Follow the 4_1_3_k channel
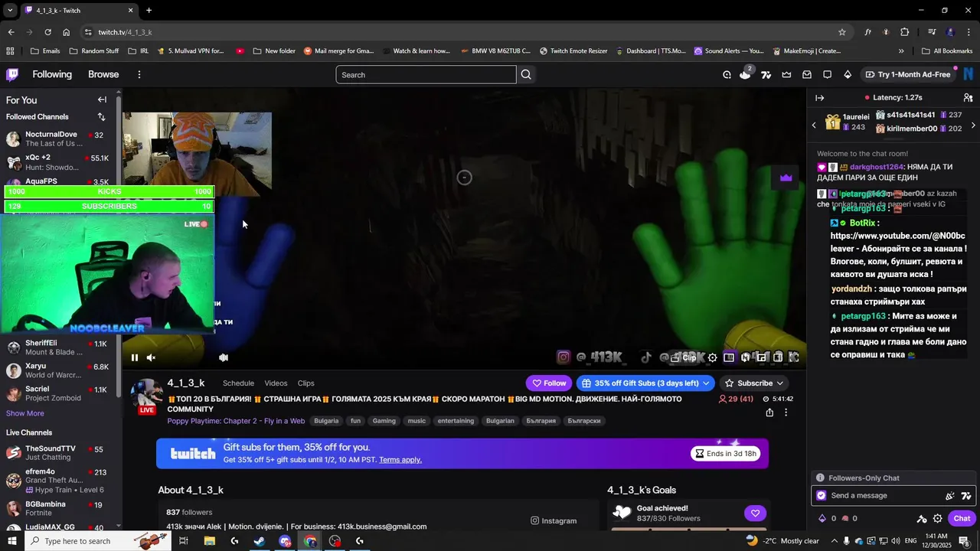The image size is (980, 551). pos(550,383)
